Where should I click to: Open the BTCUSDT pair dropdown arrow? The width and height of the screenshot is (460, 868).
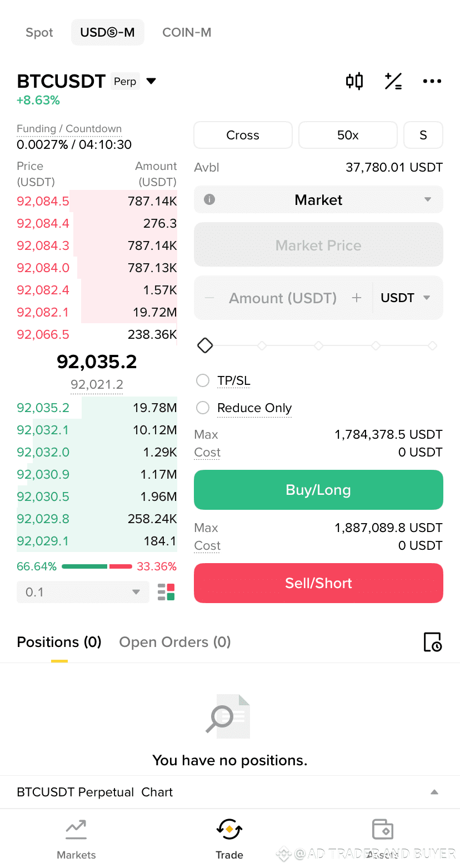(x=151, y=82)
